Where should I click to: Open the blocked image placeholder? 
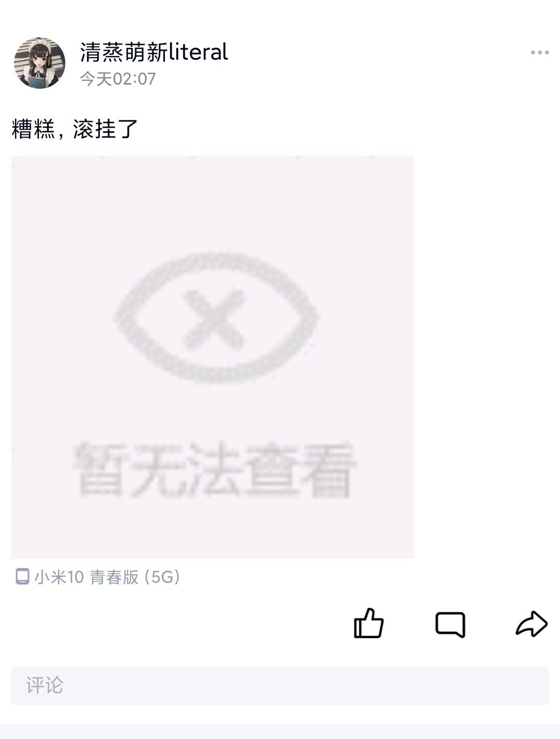click(213, 357)
